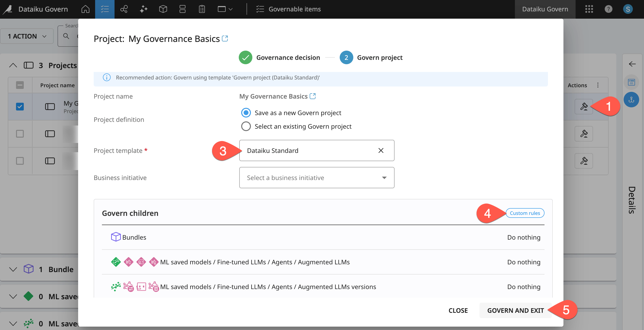
Task: Click the GOVERN AND EXIT button
Action: coord(515,310)
